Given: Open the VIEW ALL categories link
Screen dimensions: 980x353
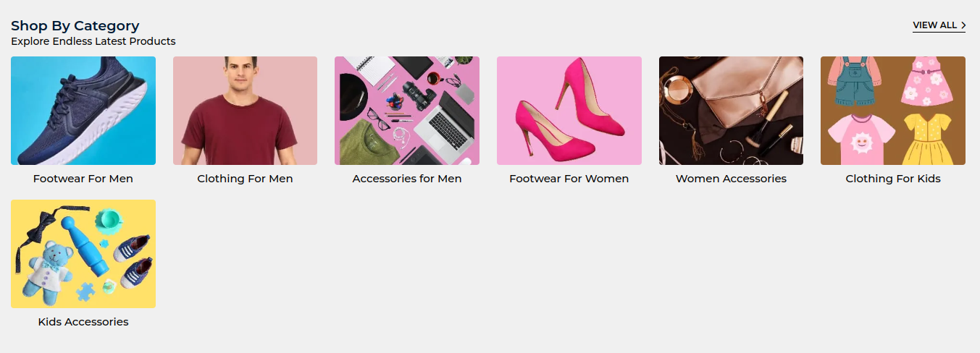Looking at the screenshot, I should tap(939, 25).
